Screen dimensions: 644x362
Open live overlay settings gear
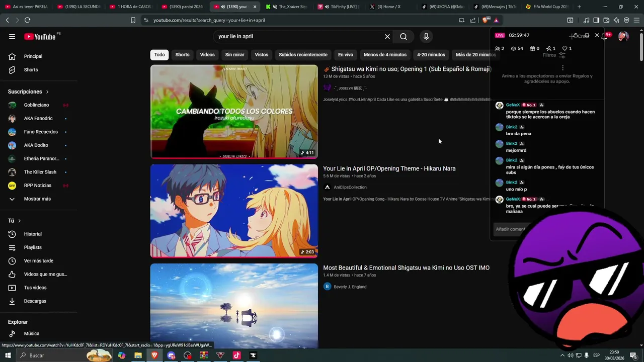point(587,35)
